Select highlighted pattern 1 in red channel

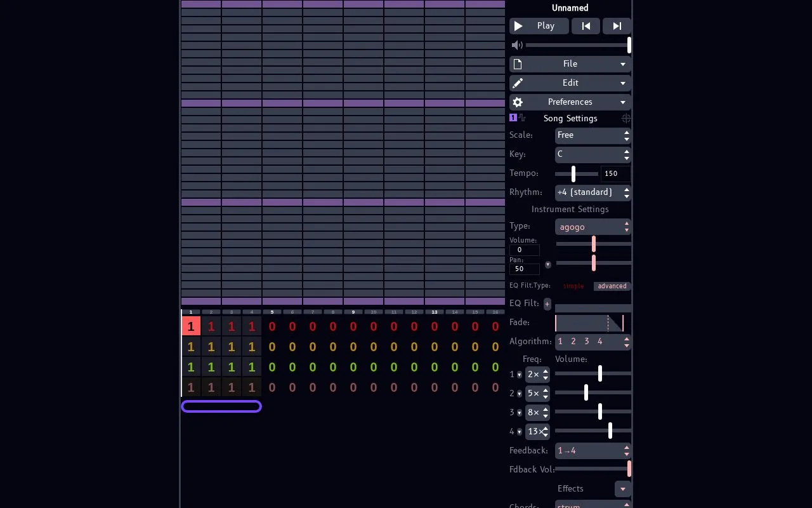191,326
